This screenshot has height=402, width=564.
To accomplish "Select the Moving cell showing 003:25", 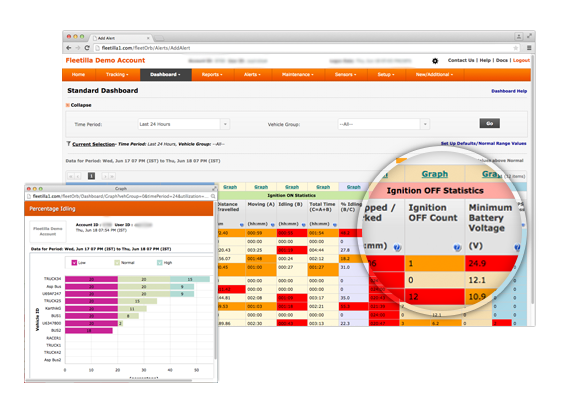I will 261,250.
